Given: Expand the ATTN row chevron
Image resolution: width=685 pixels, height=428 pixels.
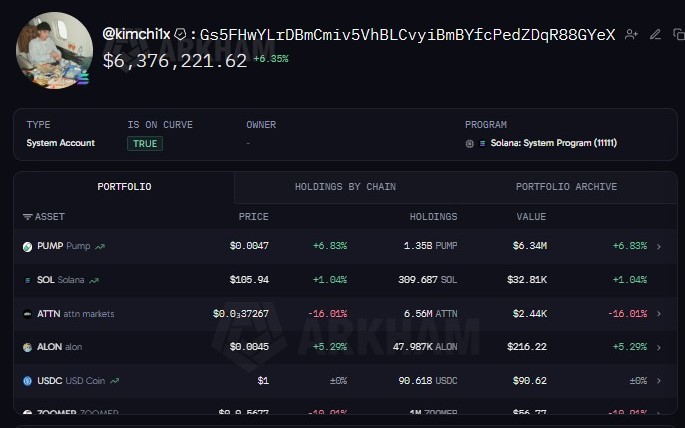Looking at the screenshot, I should [659, 314].
